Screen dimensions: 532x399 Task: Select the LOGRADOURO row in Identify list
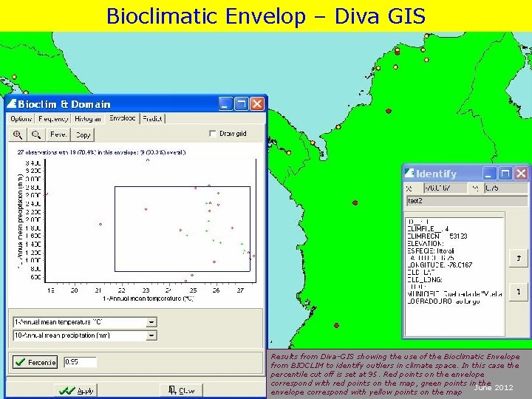[443, 301]
